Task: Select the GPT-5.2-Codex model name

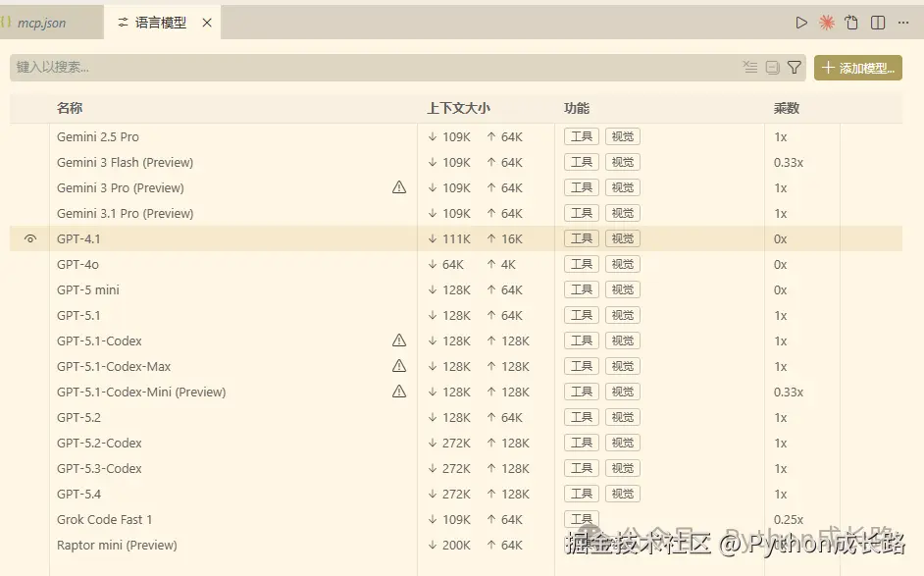Action: [99, 443]
